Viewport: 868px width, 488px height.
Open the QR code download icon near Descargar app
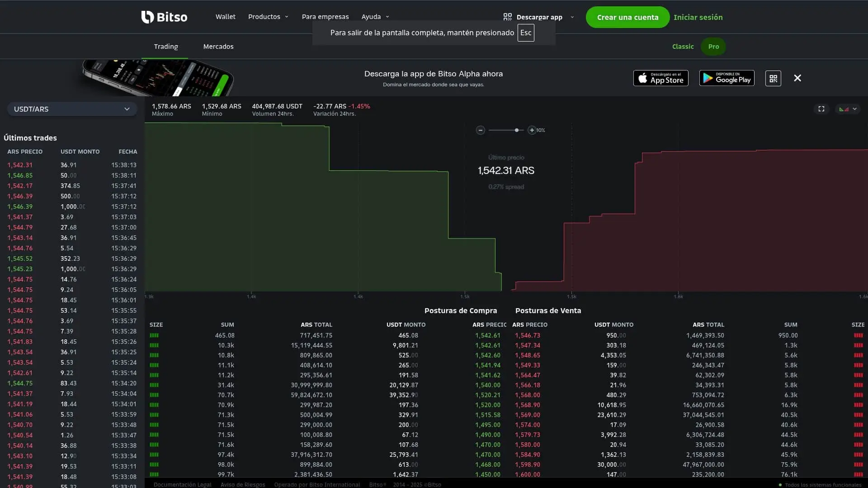(507, 17)
